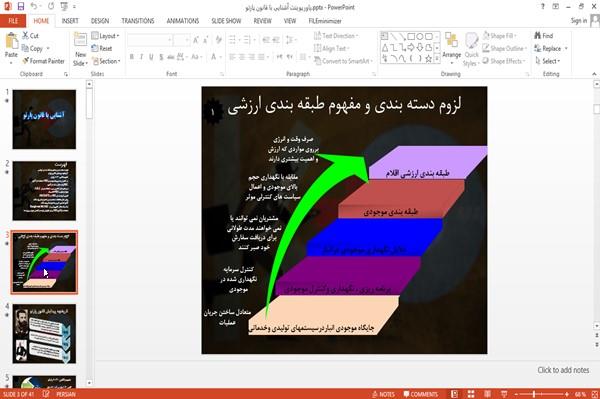Open the Shape Outline dropdown

coord(505,48)
